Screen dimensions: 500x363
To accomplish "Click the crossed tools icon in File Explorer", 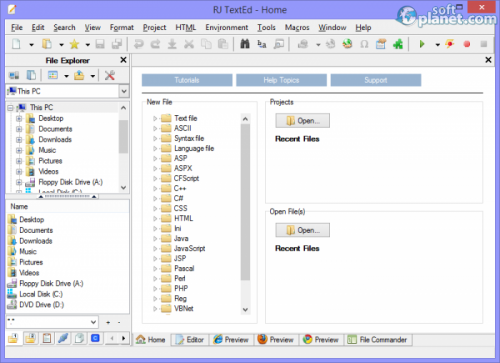I will [110, 75].
